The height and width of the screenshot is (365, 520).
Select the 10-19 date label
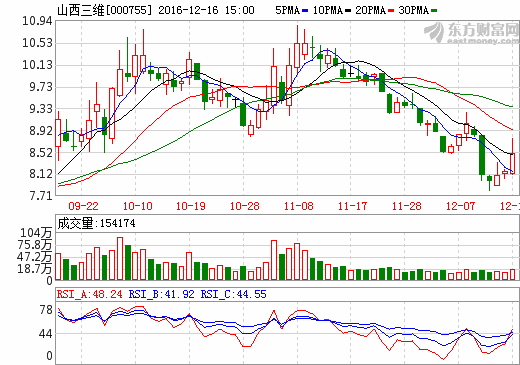pyautogui.click(x=191, y=206)
